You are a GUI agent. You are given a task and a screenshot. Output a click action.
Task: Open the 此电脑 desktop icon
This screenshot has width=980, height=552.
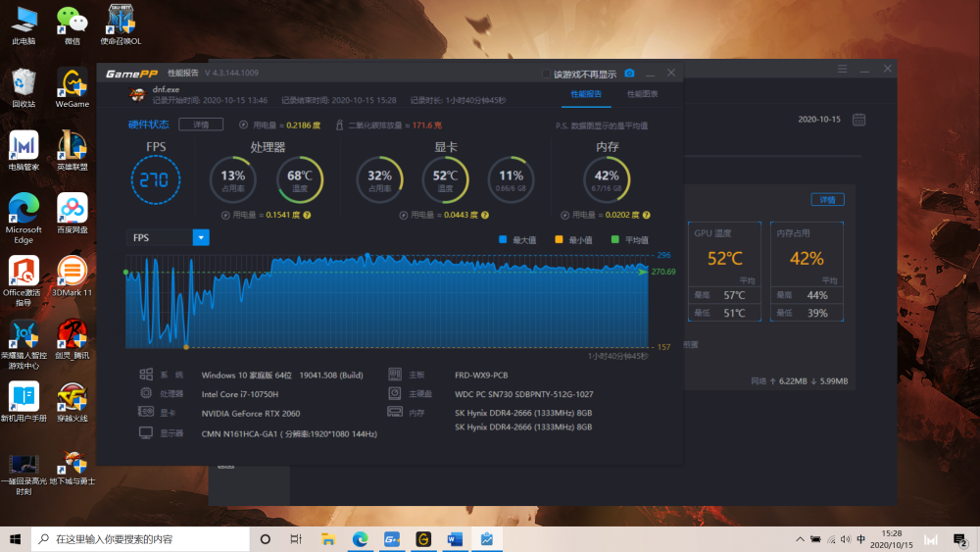[24, 25]
